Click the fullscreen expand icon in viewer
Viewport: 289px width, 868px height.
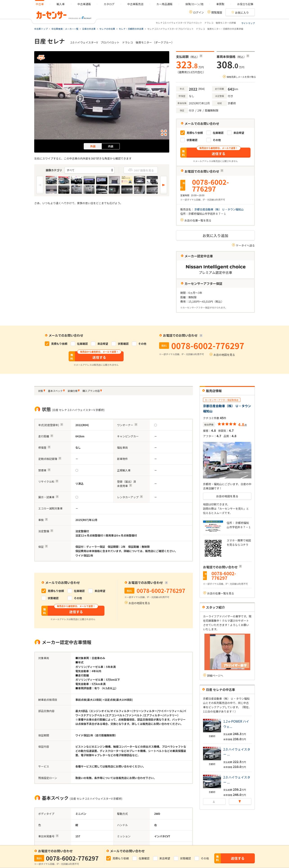(x=163, y=133)
